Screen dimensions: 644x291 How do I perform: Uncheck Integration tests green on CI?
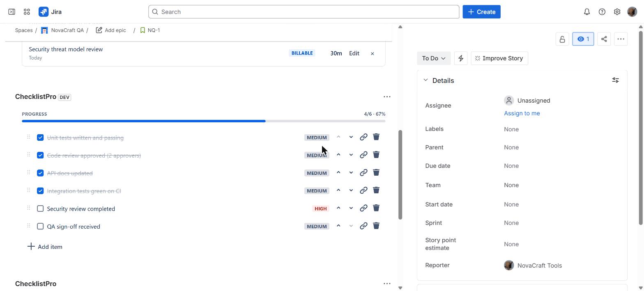point(40,191)
